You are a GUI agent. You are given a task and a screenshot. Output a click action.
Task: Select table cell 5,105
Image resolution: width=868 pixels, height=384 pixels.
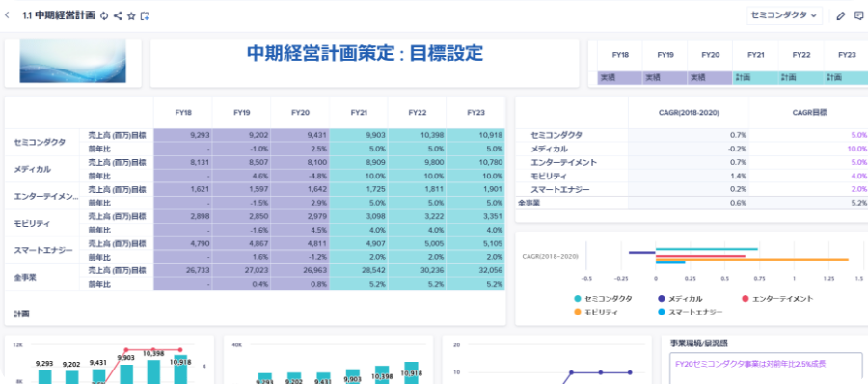coord(475,243)
